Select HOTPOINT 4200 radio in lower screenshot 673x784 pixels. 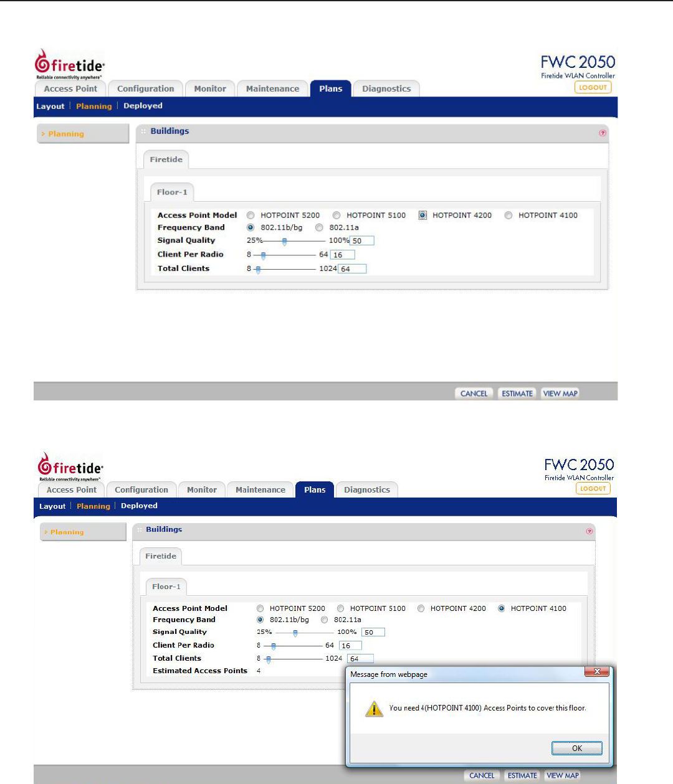coord(421,608)
